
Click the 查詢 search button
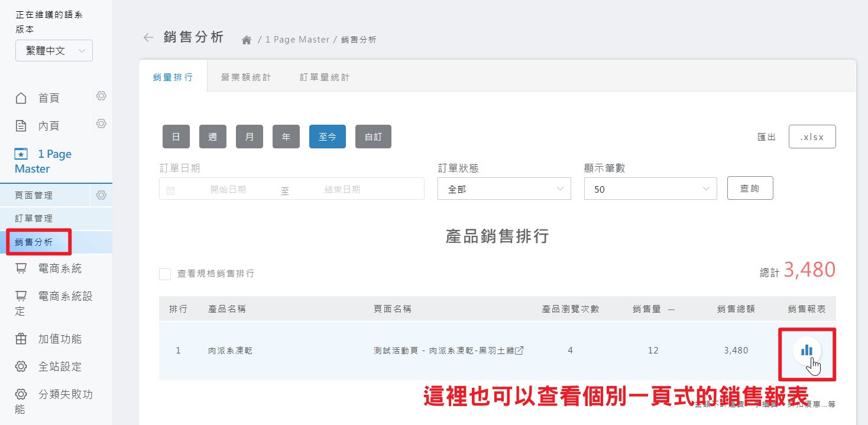point(750,188)
